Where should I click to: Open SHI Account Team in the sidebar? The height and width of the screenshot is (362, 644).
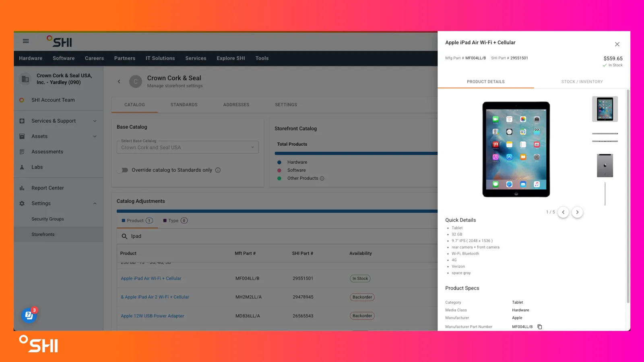tap(53, 100)
